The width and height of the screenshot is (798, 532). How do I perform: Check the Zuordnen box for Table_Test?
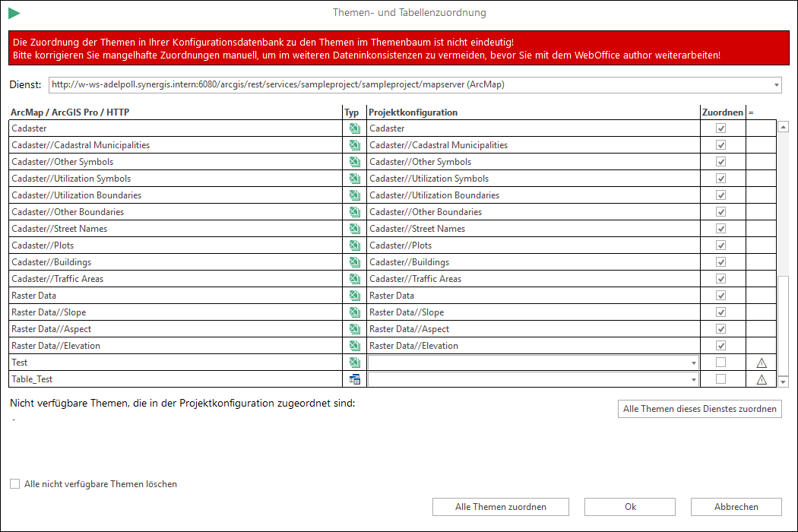tap(721, 379)
